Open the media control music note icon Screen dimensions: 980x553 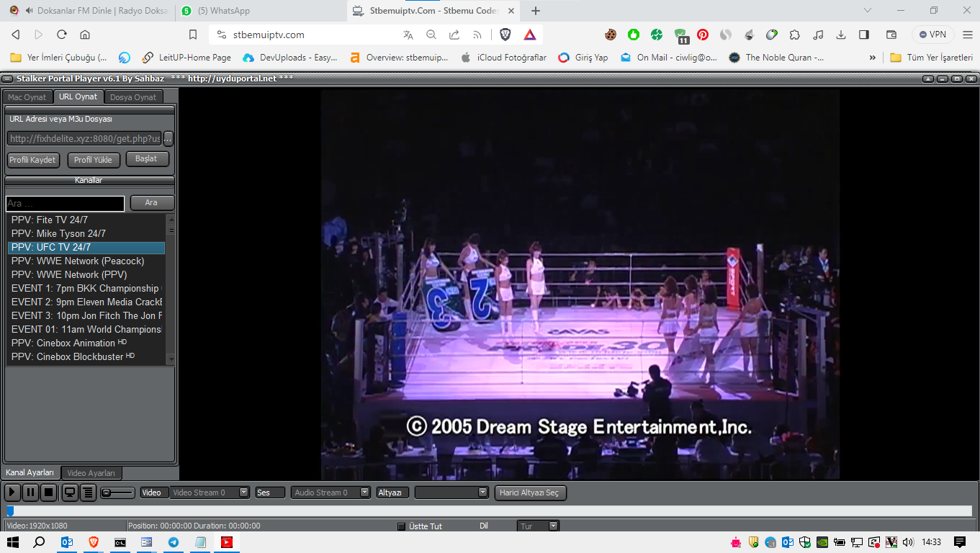(x=818, y=35)
